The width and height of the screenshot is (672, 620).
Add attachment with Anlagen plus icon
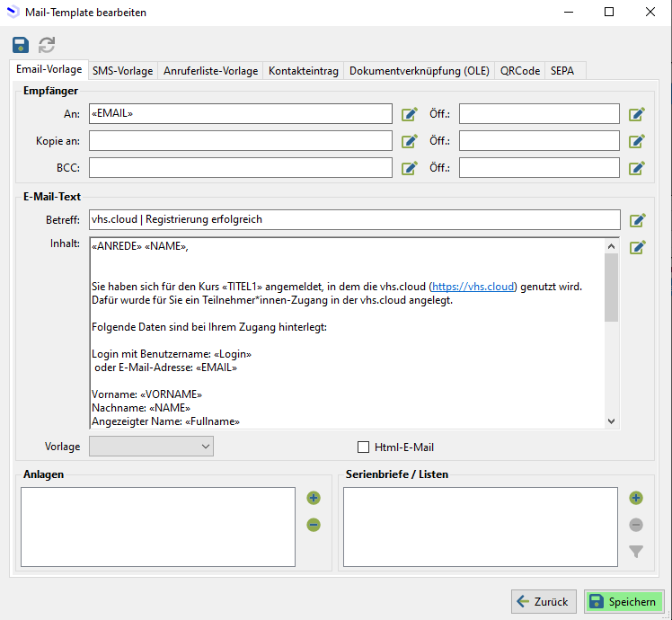314,498
